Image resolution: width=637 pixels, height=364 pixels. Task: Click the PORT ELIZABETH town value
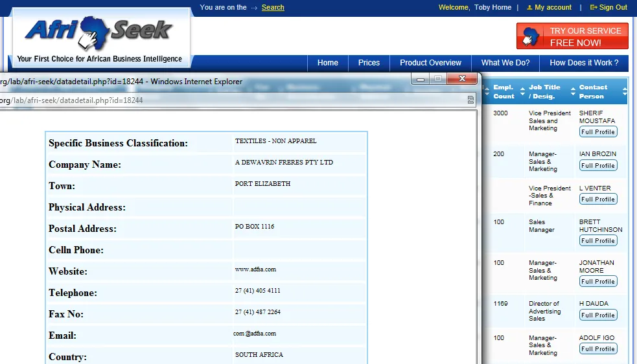tap(262, 184)
